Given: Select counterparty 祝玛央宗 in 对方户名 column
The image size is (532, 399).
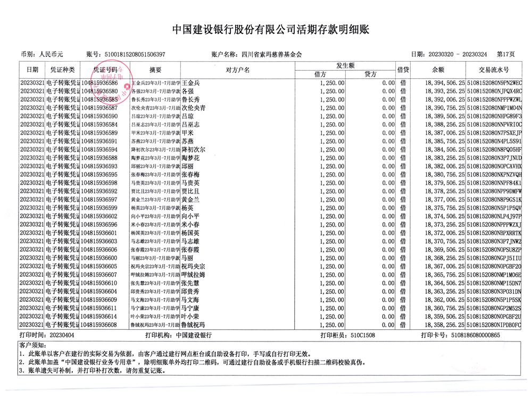Looking at the screenshot, I should click(x=194, y=267).
